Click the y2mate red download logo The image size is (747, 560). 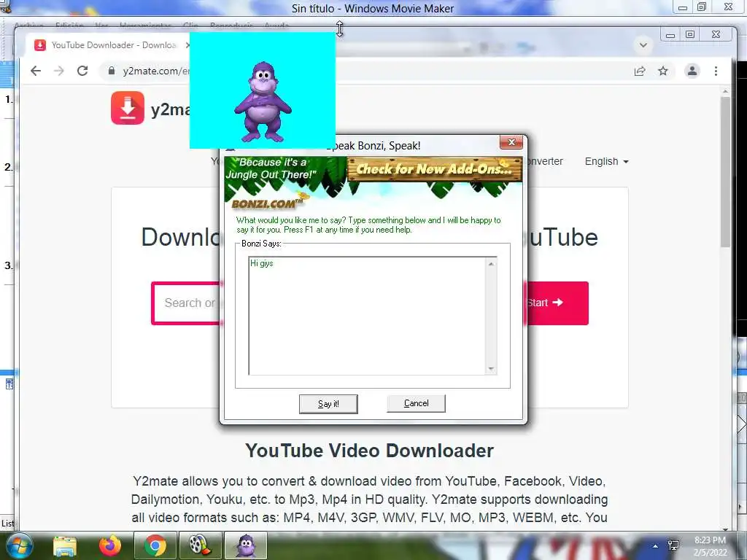click(x=128, y=108)
